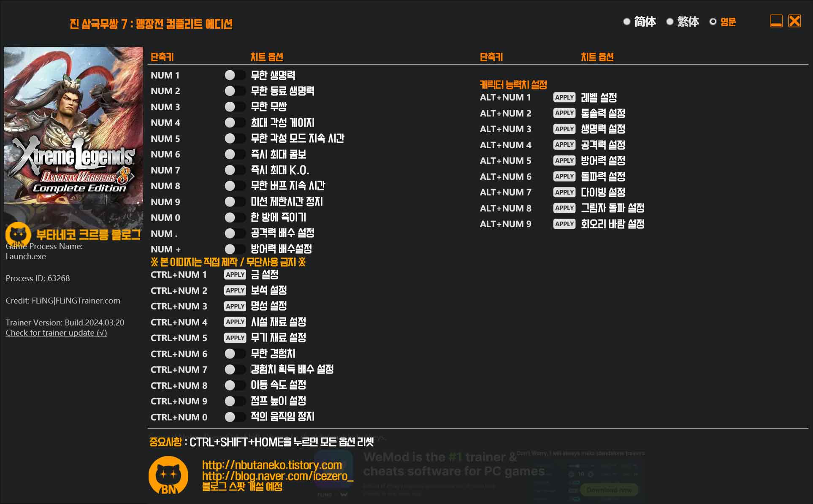
Task: Toggle 공격력 배수 설정 switch
Action: click(235, 233)
